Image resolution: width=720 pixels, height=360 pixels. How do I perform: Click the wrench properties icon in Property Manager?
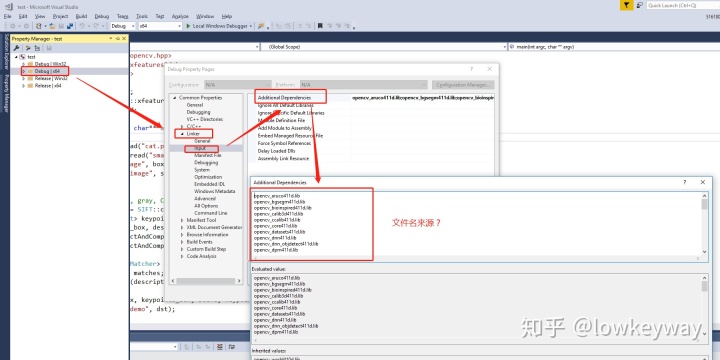(x=17, y=48)
